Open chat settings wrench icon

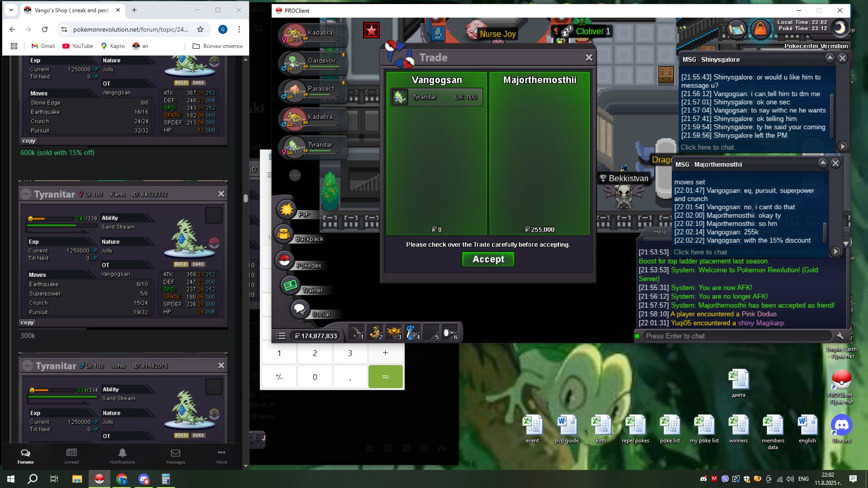(x=840, y=336)
